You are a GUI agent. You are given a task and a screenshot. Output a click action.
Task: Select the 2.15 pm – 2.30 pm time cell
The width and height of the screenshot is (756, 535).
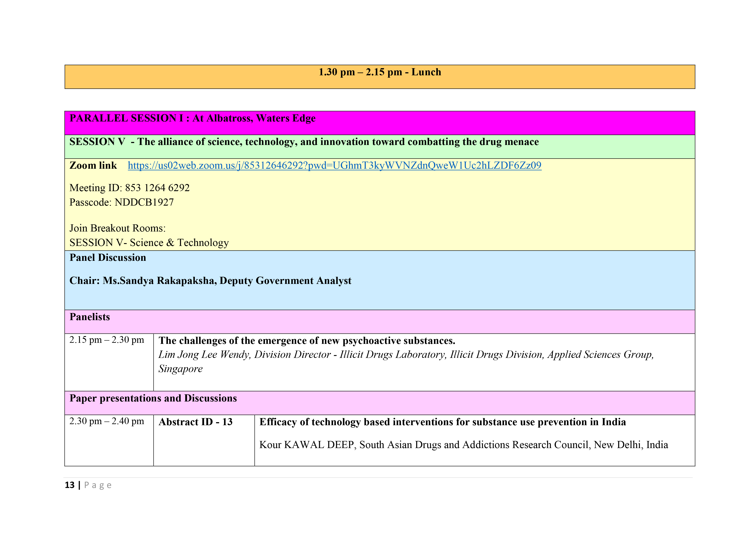click(x=107, y=340)
